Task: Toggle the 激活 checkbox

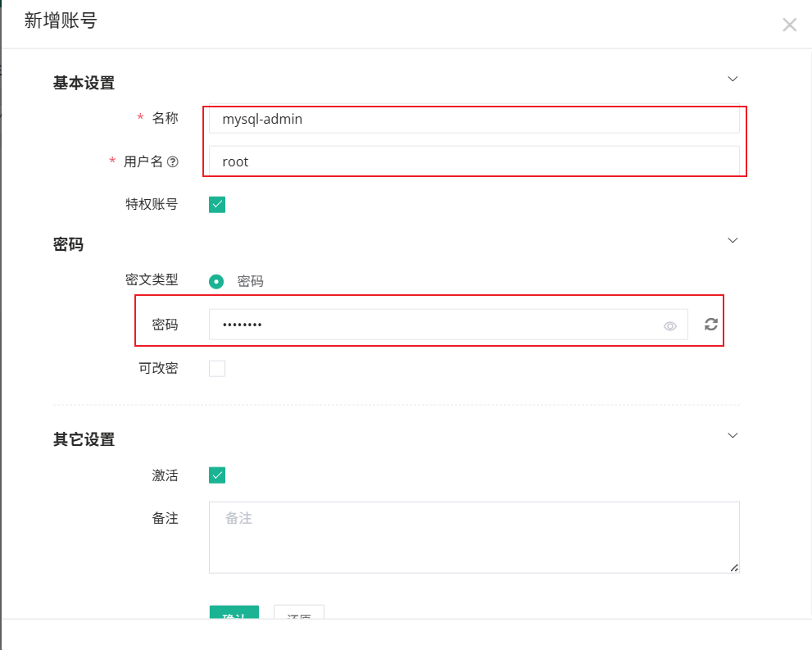Action: click(217, 475)
